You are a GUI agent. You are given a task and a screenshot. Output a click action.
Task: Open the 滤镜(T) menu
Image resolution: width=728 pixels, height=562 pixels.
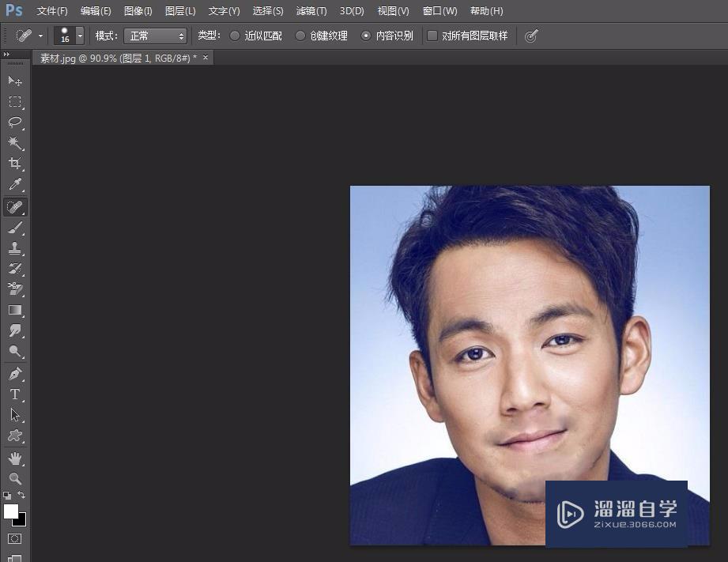(311, 11)
